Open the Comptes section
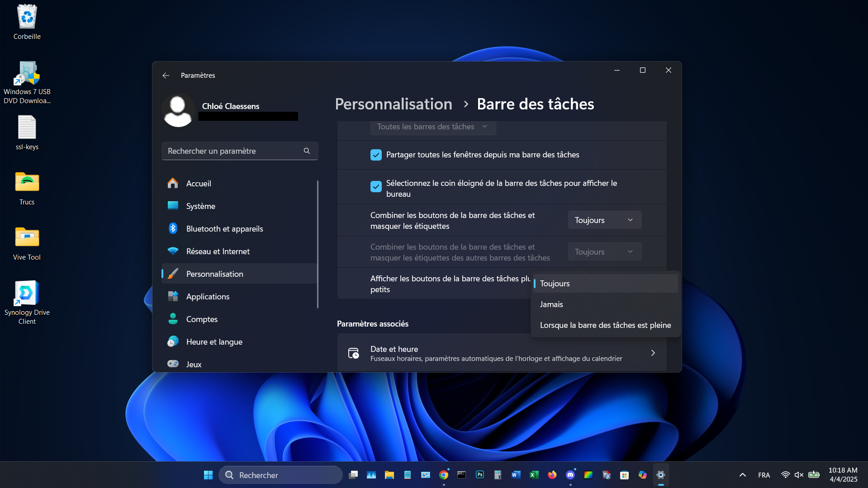Viewport: 868px width, 488px height. 239,319
